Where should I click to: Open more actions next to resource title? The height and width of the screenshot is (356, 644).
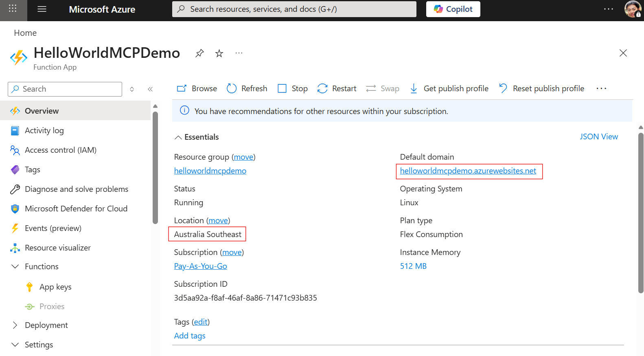click(x=239, y=53)
